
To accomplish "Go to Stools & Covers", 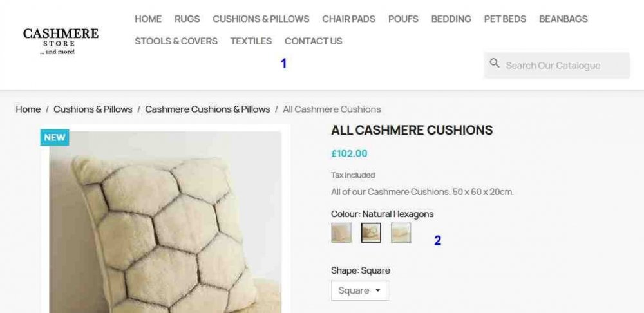I will (176, 41).
